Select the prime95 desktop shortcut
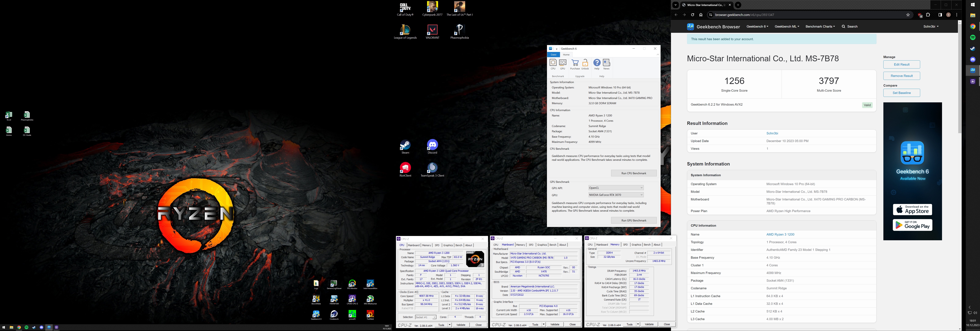The image size is (980, 331). pyautogui.click(x=352, y=315)
